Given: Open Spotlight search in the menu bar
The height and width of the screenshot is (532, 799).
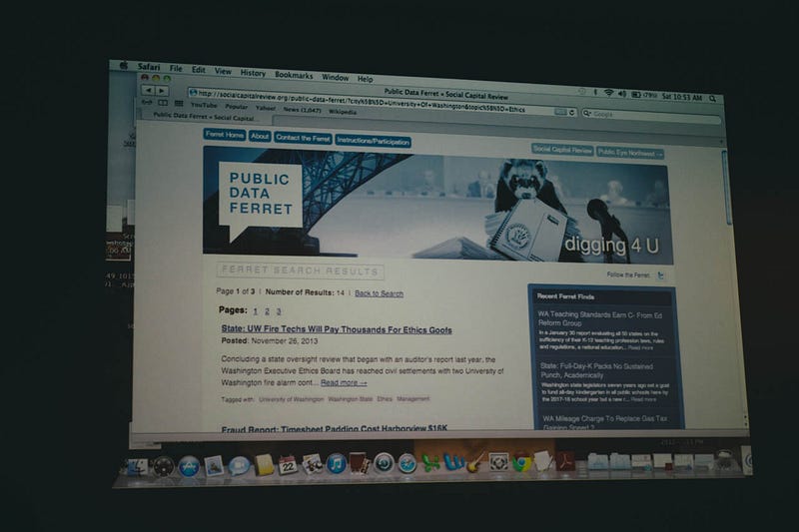Looking at the screenshot, I should tap(712, 98).
